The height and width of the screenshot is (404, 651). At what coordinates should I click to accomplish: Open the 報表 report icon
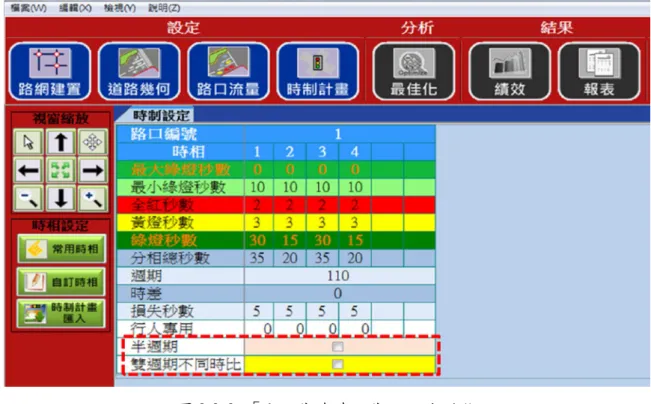pos(599,71)
